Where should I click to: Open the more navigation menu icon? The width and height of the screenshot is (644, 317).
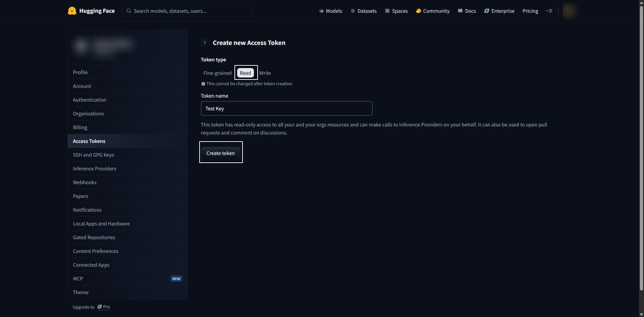(549, 11)
